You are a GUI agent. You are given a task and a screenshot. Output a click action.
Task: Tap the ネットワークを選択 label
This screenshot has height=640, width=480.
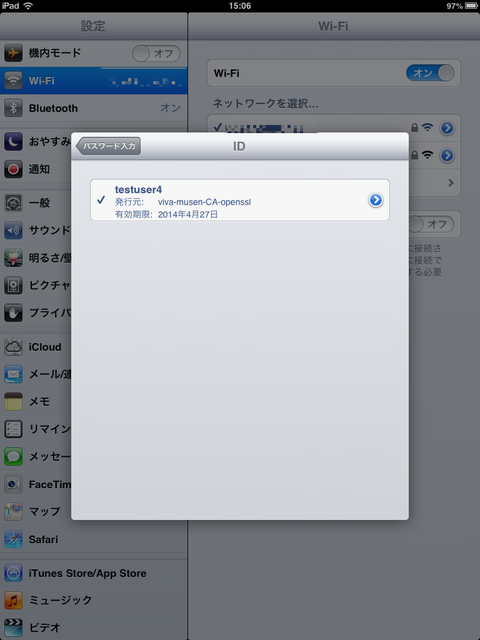[x=265, y=103]
